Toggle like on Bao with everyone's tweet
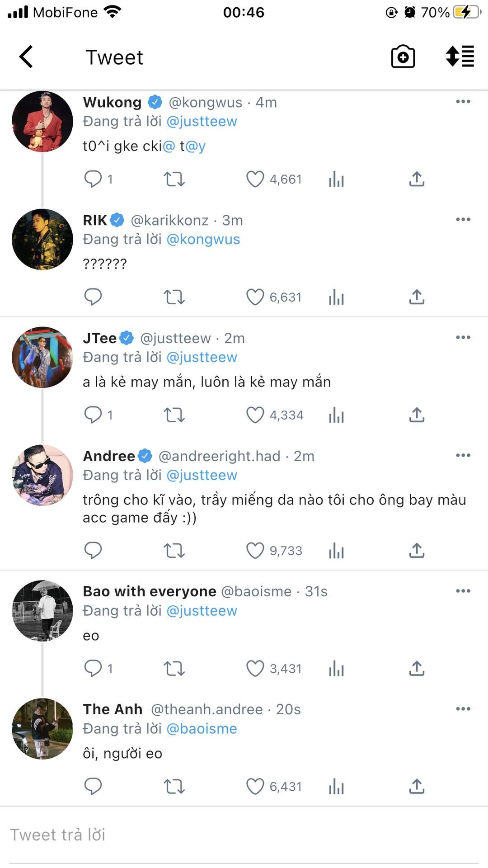Viewport: 488px width, 868px height. (255, 669)
